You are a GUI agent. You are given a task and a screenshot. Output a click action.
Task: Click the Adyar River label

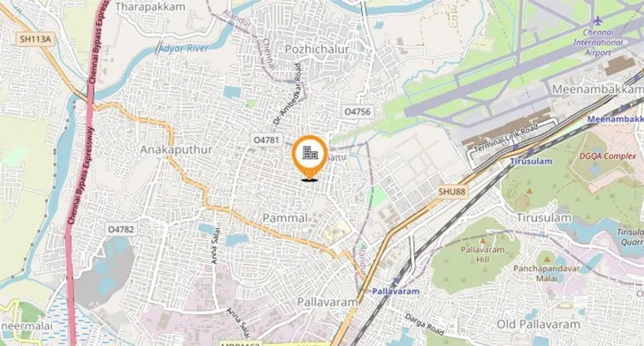click(183, 49)
